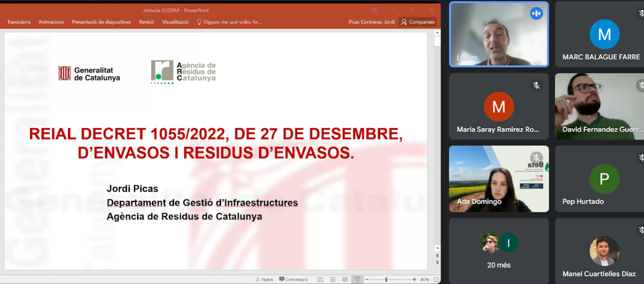Open the Normal view from status bar
The image size is (644, 284).
pos(320,280)
